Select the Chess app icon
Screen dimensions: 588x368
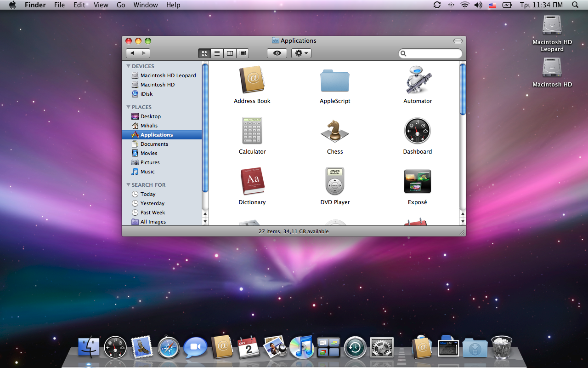pos(335,131)
